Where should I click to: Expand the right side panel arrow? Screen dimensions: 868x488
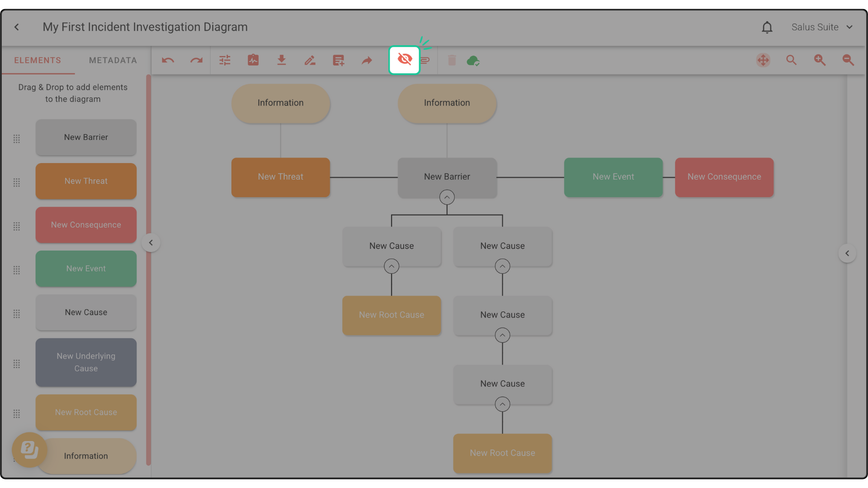pyautogui.click(x=847, y=253)
